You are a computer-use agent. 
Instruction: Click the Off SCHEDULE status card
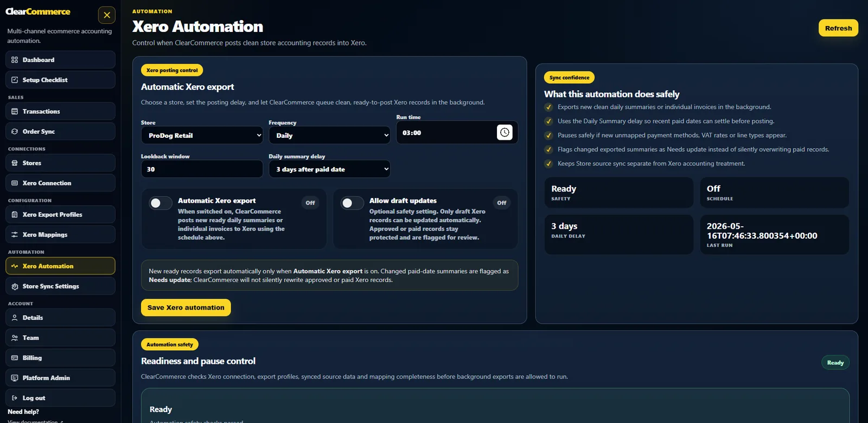(x=774, y=193)
